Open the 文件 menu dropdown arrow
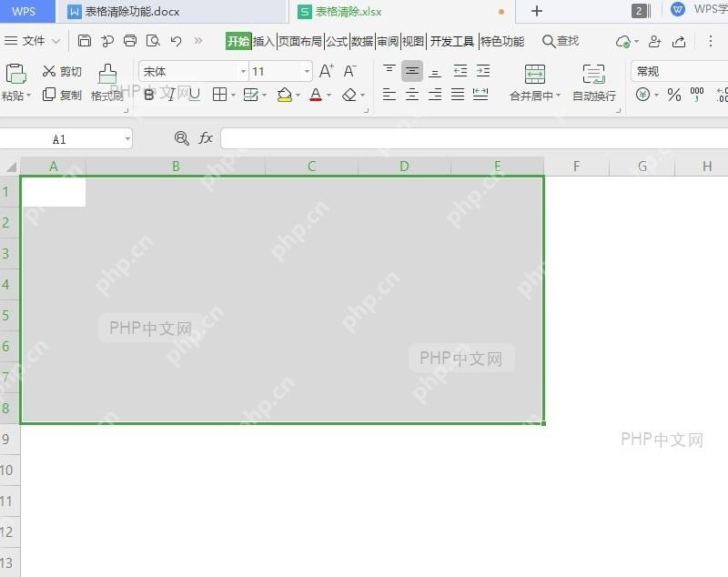 coord(56,41)
